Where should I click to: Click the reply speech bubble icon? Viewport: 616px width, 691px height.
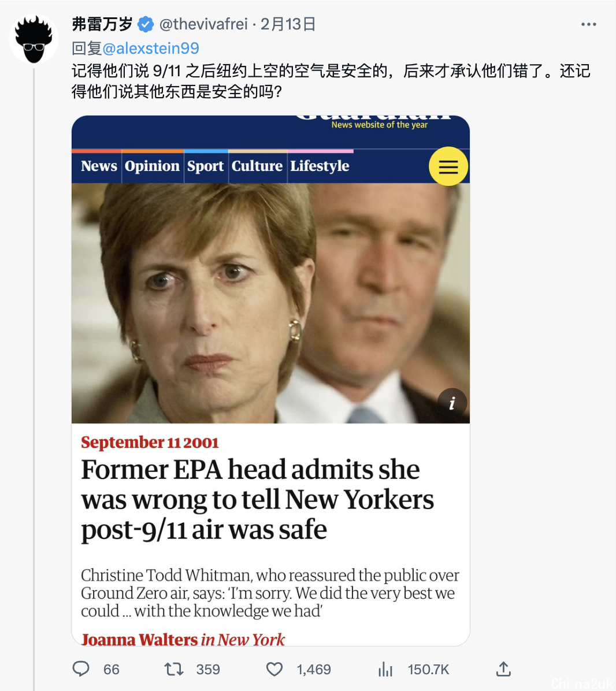[x=81, y=669]
